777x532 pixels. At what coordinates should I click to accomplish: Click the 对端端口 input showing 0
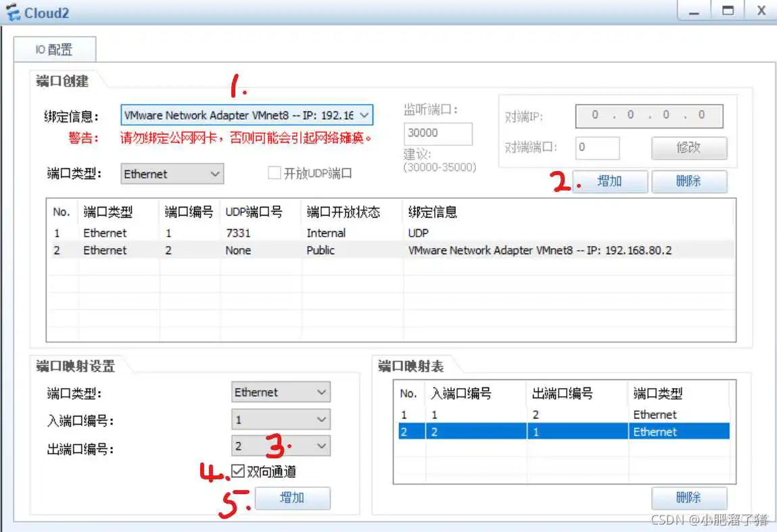tap(597, 147)
